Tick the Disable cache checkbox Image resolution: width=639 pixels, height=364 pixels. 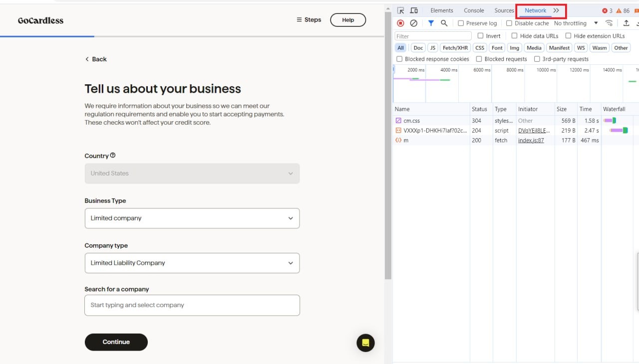coord(509,23)
